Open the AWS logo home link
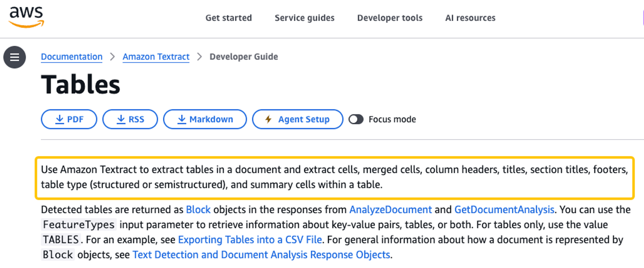Screen dimensions: 644x268 (x=26, y=17)
